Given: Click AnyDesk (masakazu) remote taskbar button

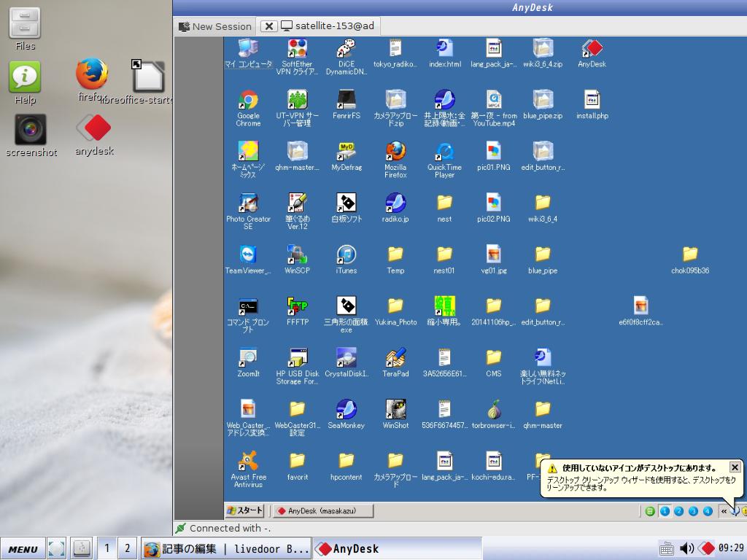Looking at the screenshot, I should pyautogui.click(x=323, y=510).
